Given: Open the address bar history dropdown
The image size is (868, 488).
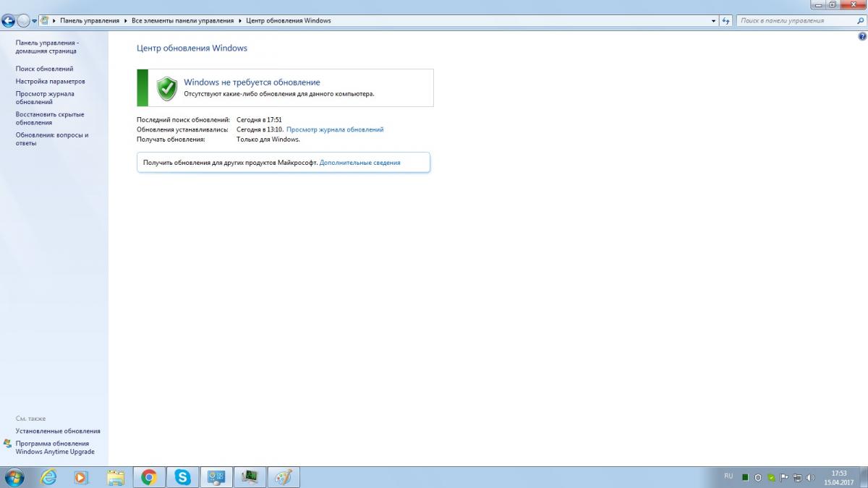Looking at the screenshot, I should 714,21.
